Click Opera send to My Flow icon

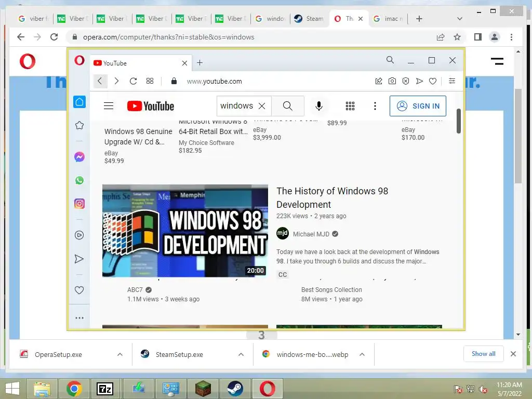[x=419, y=81]
